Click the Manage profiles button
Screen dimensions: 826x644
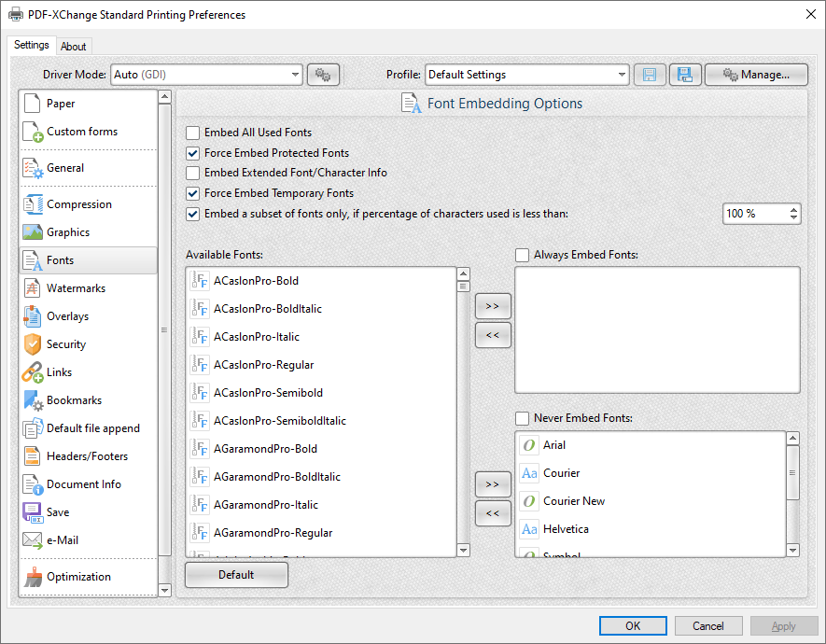click(756, 74)
